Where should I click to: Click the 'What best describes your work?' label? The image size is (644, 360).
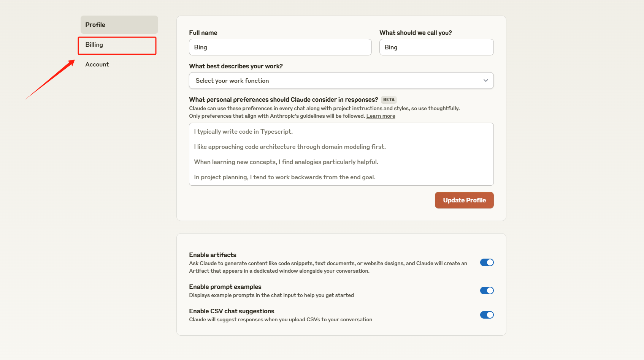point(236,66)
